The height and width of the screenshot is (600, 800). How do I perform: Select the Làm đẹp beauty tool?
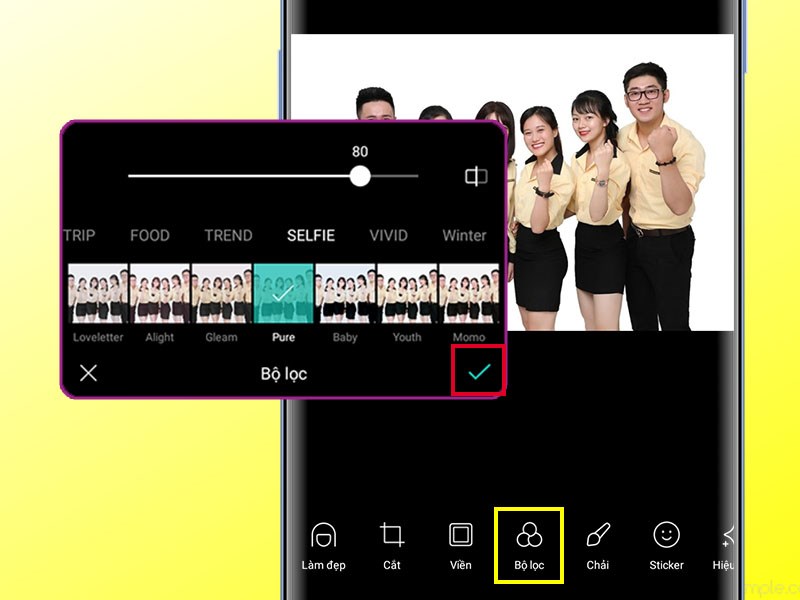tap(323, 540)
